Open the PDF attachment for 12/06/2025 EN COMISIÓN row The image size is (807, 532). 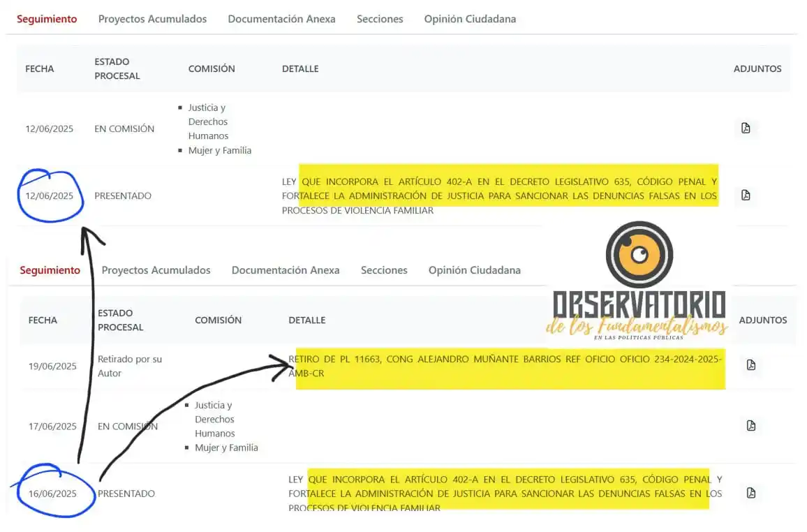(x=746, y=128)
